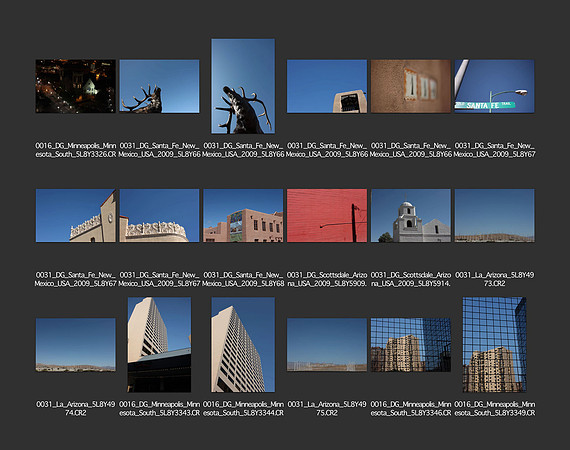Click the filename ending 5L8Y3326.CR
The width and height of the screenshot is (570, 450).
76,150
